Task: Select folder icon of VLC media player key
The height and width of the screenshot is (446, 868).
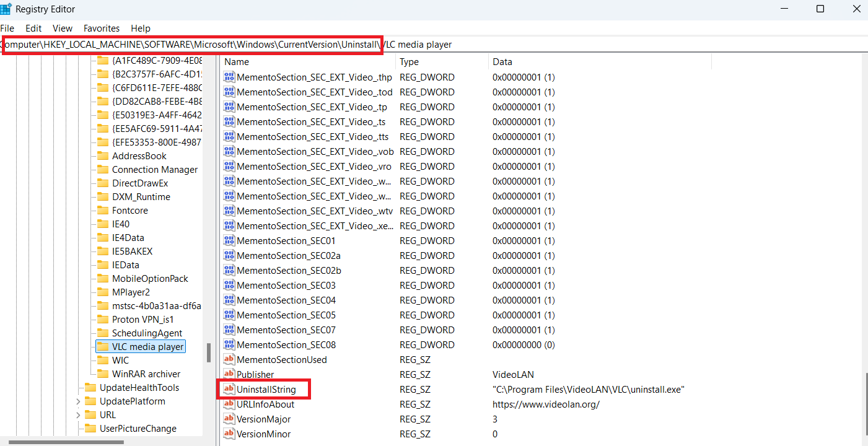Action: coord(102,347)
